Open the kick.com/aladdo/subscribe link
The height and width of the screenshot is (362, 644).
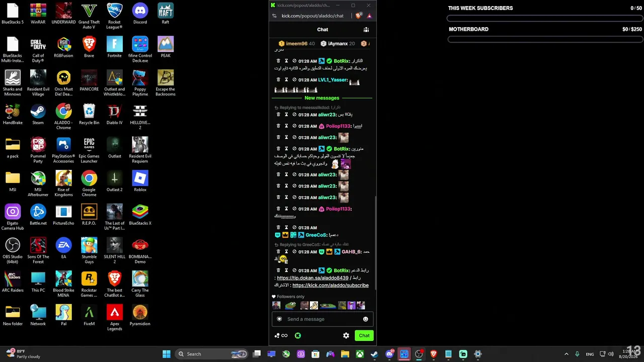coord(331,286)
